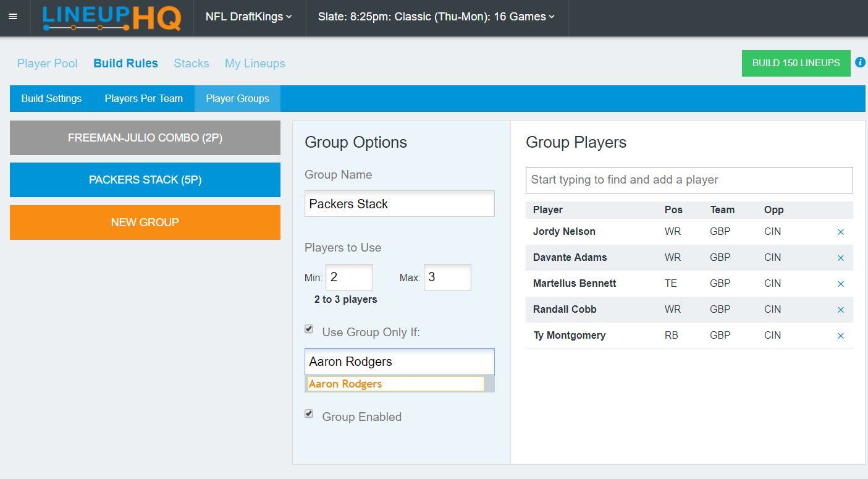Click Ty Montgomery player name
This screenshot has width=868, height=479.
click(569, 336)
